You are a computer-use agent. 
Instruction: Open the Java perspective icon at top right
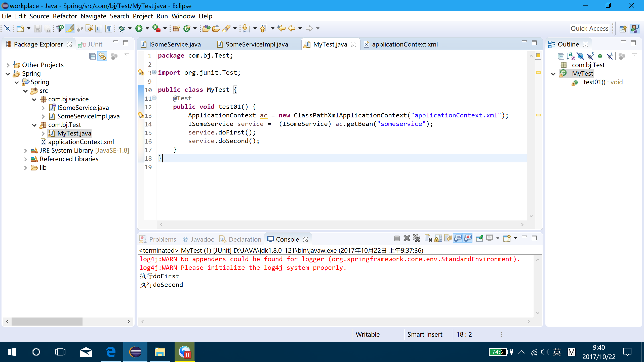click(x=635, y=29)
